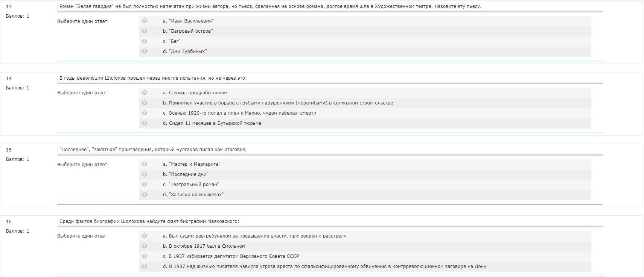
Task: Select radio "Был судим ревтребуналом"
Action: click(x=145, y=236)
